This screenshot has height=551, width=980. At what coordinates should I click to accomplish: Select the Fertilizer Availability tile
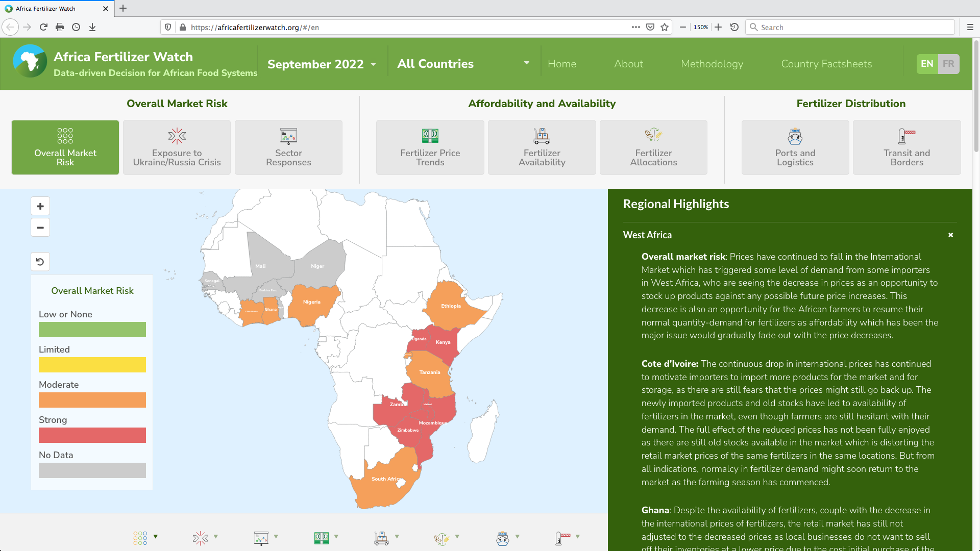tap(542, 147)
